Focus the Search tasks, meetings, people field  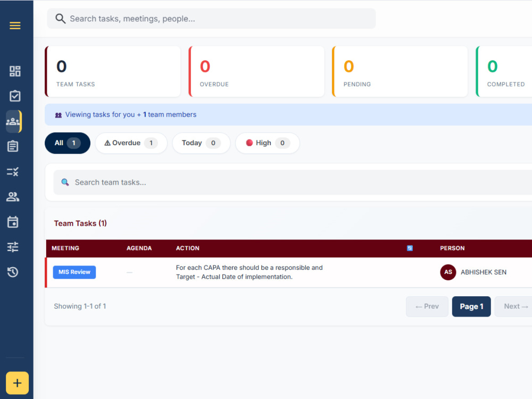(211, 19)
